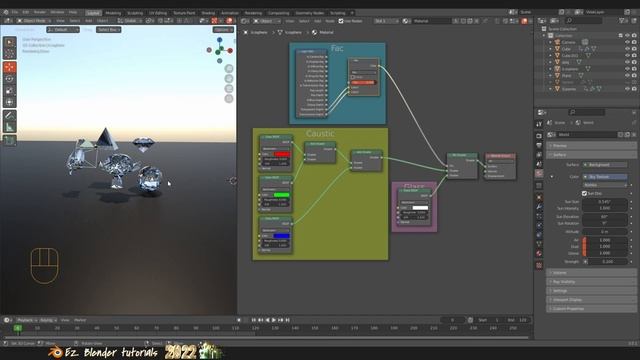Switch to the Modeling workspace tab
The width and height of the screenshot is (640, 360).
(113, 13)
